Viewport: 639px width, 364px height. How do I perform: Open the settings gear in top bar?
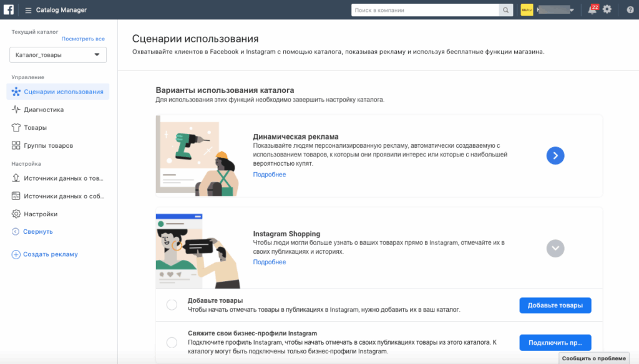pyautogui.click(x=607, y=9)
